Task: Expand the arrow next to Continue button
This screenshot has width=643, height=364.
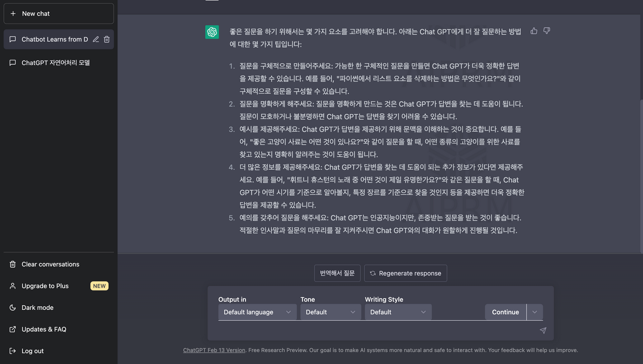Action: [x=535, y=312]
